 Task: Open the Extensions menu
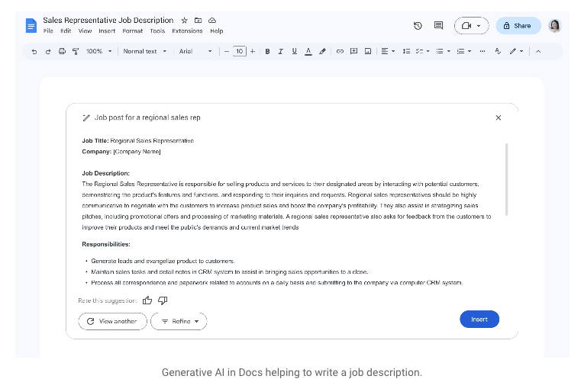187,31
